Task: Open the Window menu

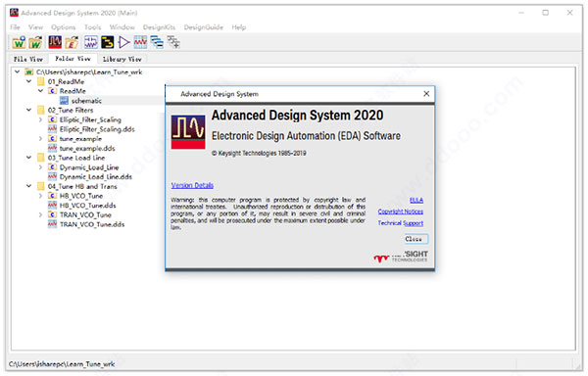Action: point(122,27)
